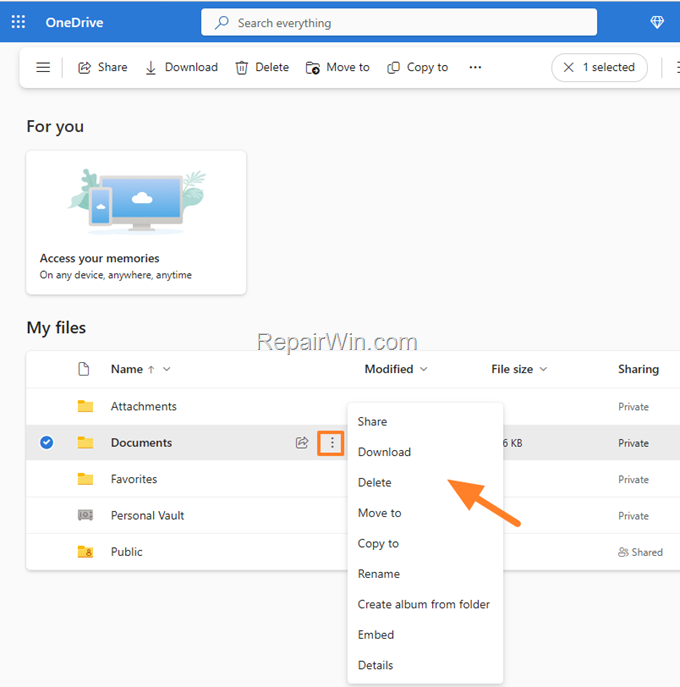Image resolution: width=680 pixels, height=687 pixels.
Task: Click the file type column header icon
Action: 84,369
